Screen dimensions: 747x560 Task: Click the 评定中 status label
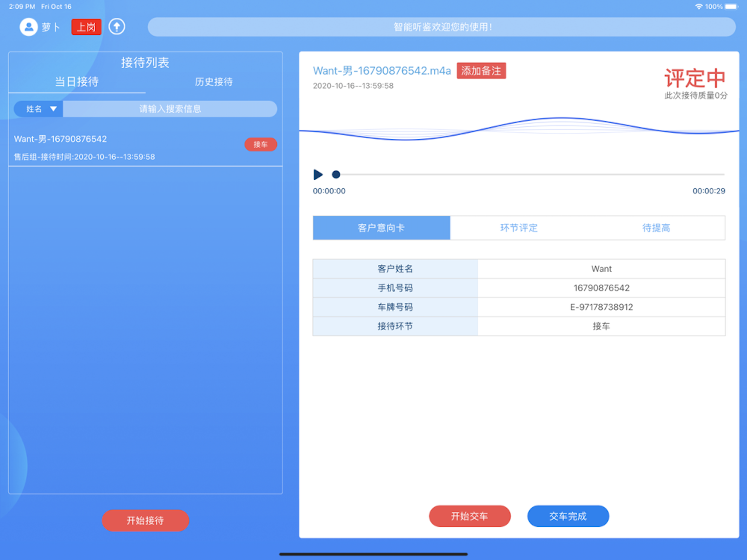(695, 78)
